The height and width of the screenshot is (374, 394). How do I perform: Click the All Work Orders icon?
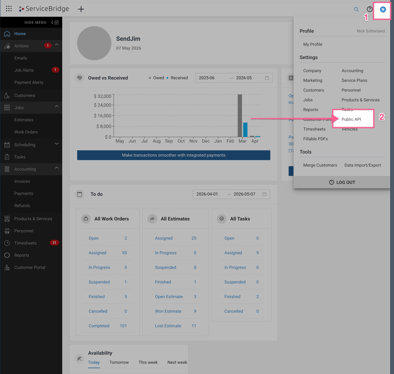[86, 219]
